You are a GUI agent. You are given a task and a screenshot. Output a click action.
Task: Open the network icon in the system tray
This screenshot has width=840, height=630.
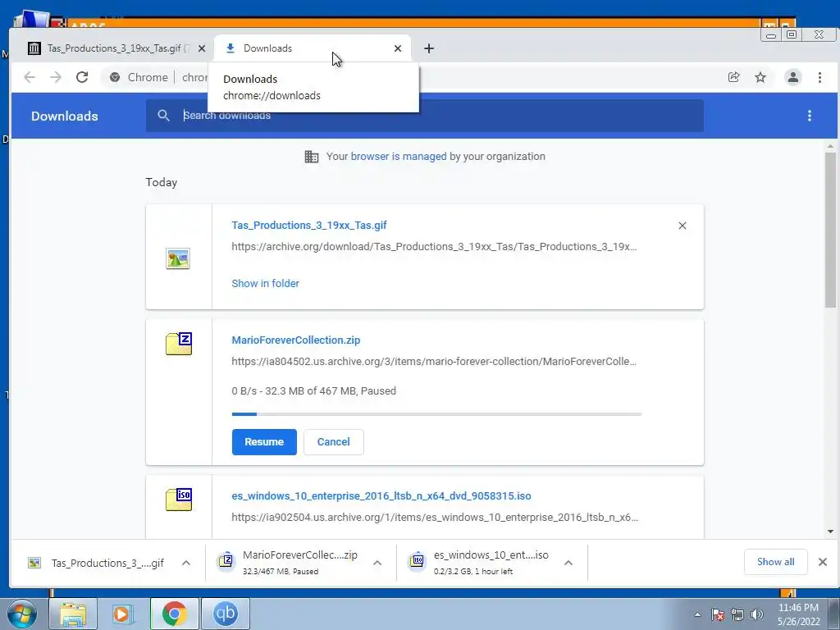(737, 614)
